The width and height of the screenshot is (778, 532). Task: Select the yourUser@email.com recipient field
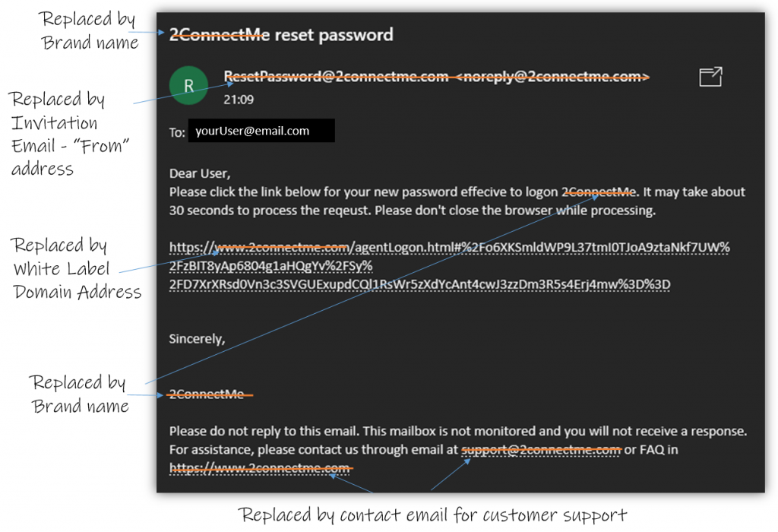(261, 131)
